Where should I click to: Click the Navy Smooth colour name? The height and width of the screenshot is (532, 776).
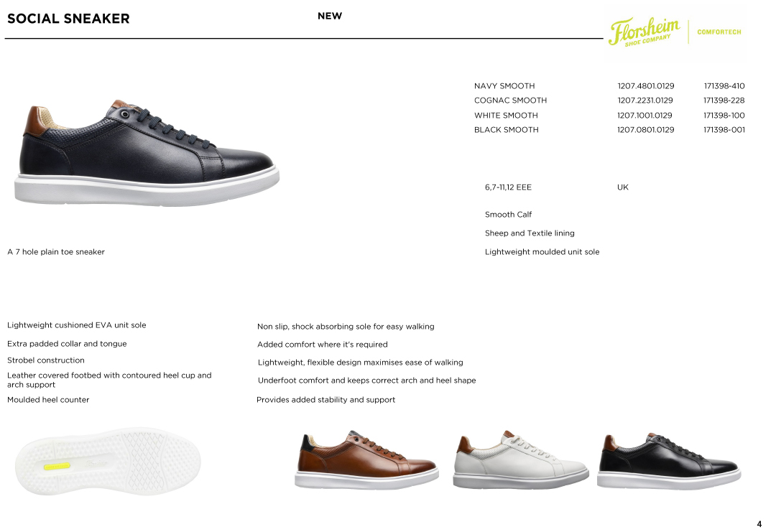point(504,86)
